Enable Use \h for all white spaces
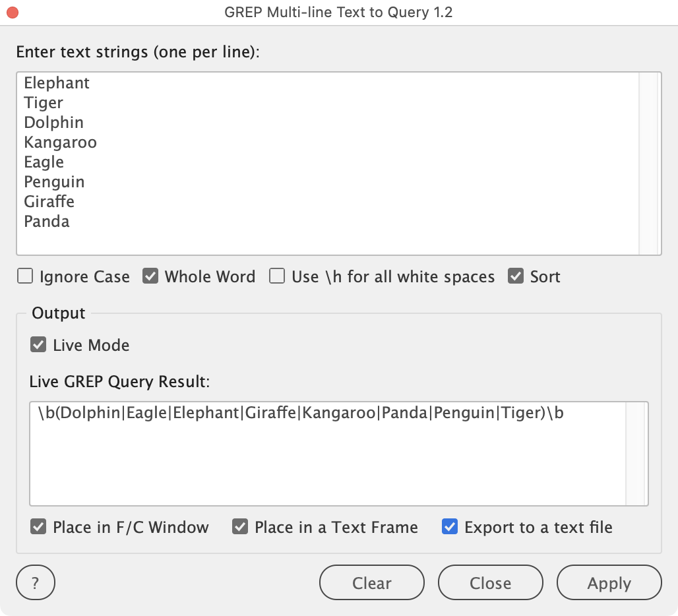This screenshot has height=616, width=678. pos(277,276)
